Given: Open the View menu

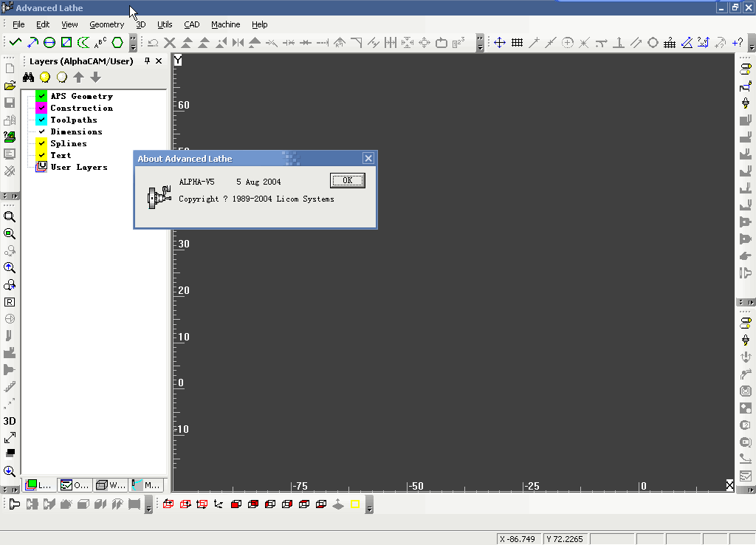Looking at the screenshot, I should [69, 24].
